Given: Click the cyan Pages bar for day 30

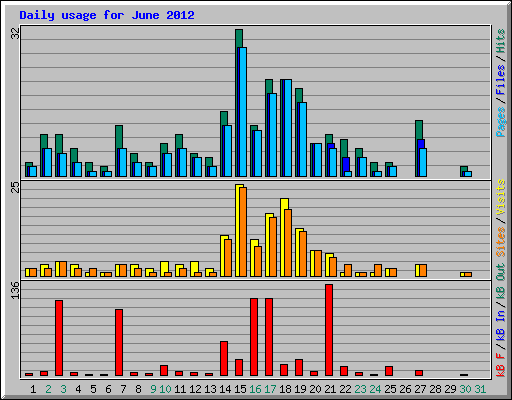Looking at the screenshot, I should [x=468, y=174].
